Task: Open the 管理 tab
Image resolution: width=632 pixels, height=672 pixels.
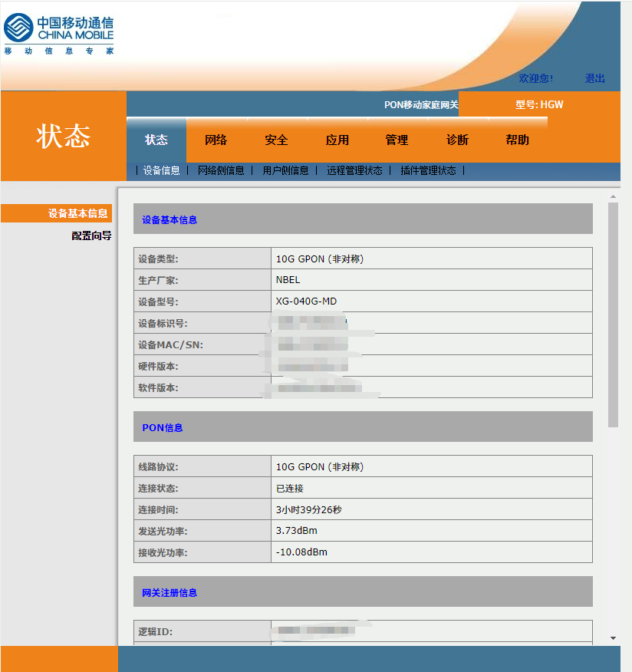Action: pos(397,140)
